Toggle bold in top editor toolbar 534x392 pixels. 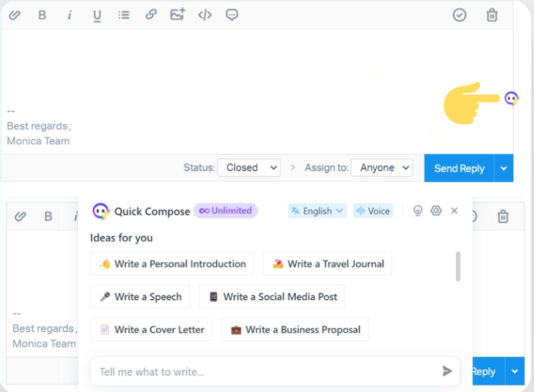click(x=42, y=15)
